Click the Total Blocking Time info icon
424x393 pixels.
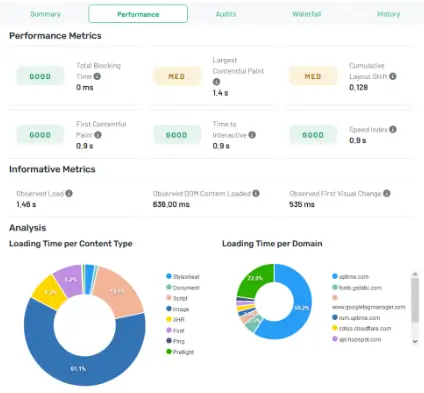[97, 76]
